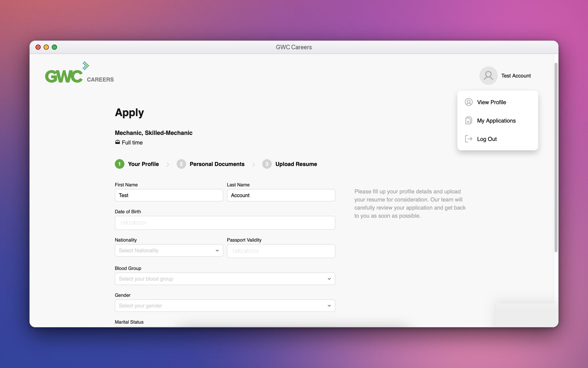Click the GWC Careers logo
Image resolution: width=588 pixels, height=368 pixels.
click(x=79, y=72)
